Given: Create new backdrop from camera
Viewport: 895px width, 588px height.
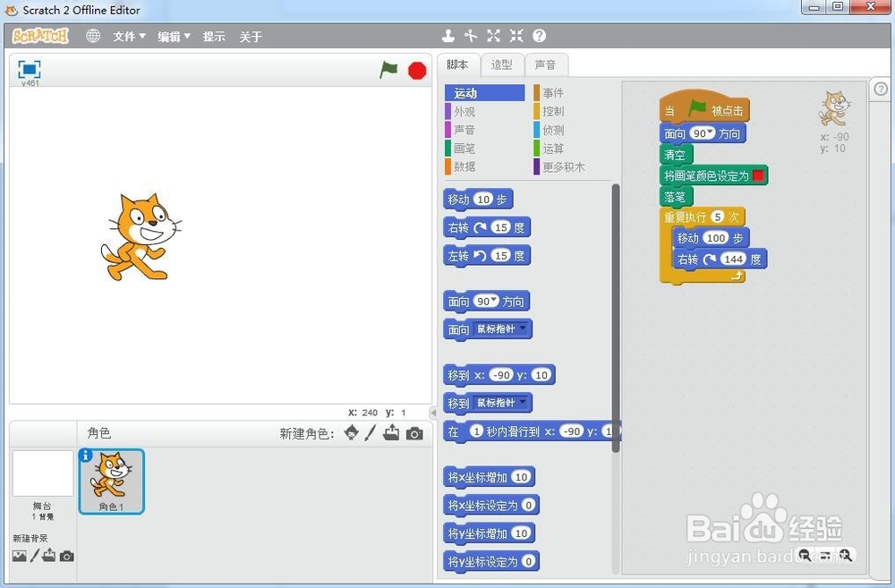Looking at the screenshot, I should pyautogui.click(x=67, y=556).
